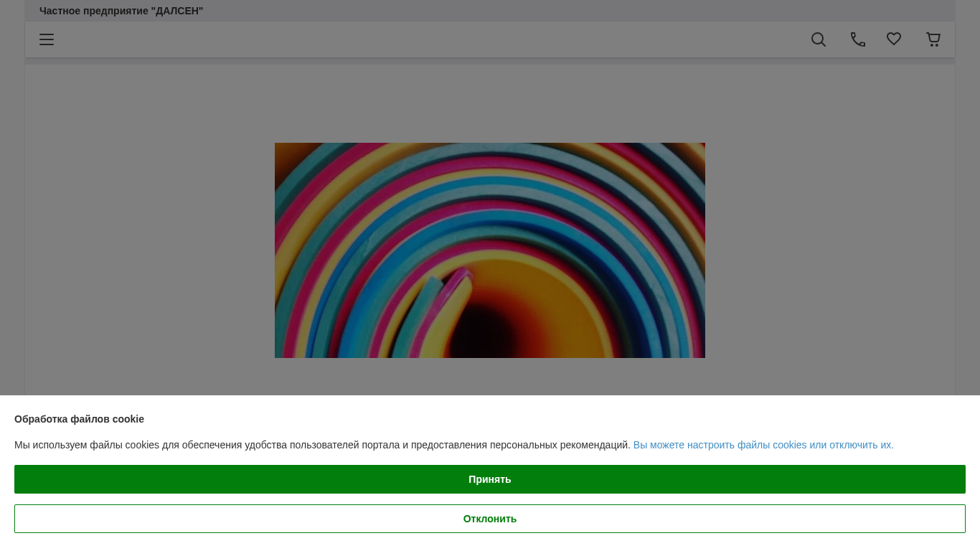The height and width of the screenshot is (551, 980).
Task: Open the hamburger navigation menu
Action: (x=47, y=39)
